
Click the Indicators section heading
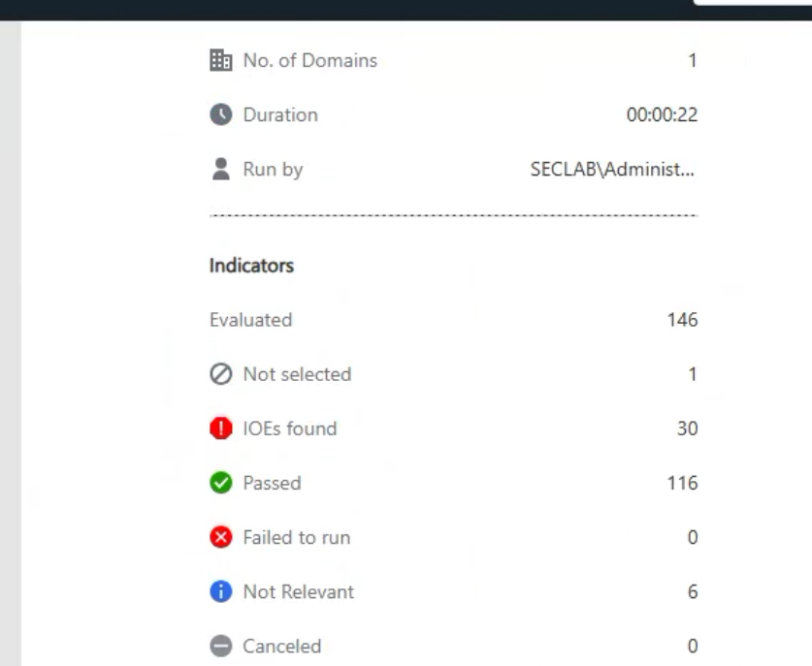251,266
